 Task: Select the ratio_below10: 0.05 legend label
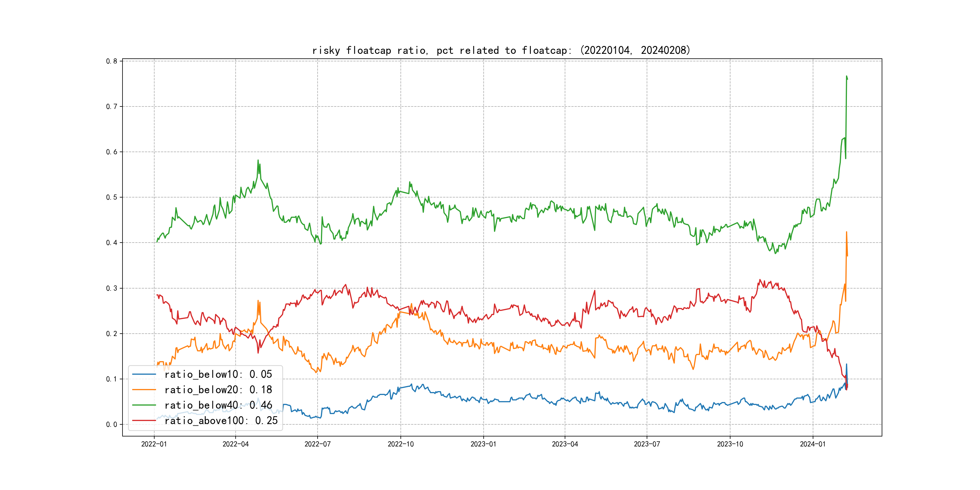tap(218, 374)
